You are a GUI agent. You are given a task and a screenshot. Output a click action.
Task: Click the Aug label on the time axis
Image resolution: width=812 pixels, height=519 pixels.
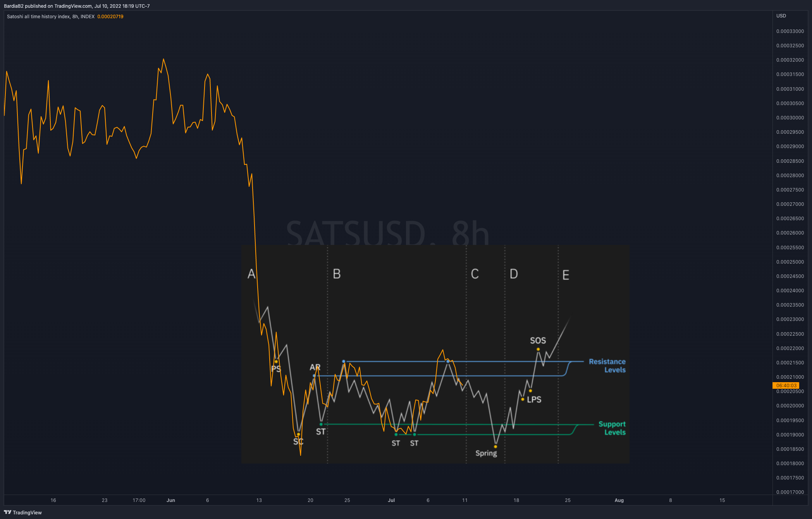(619, 500)
